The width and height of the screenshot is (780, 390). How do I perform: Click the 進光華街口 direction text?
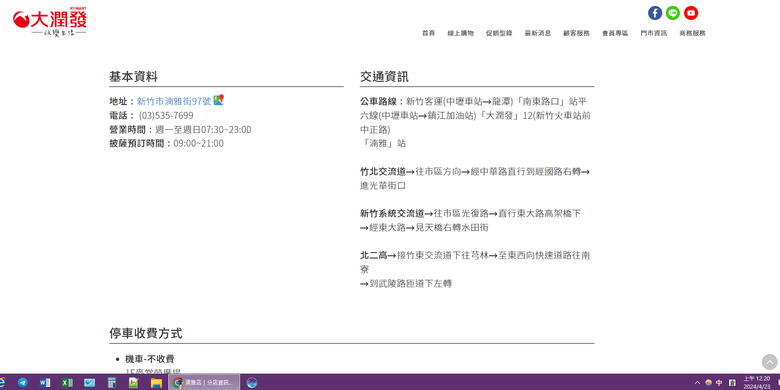tap(383, 186)
